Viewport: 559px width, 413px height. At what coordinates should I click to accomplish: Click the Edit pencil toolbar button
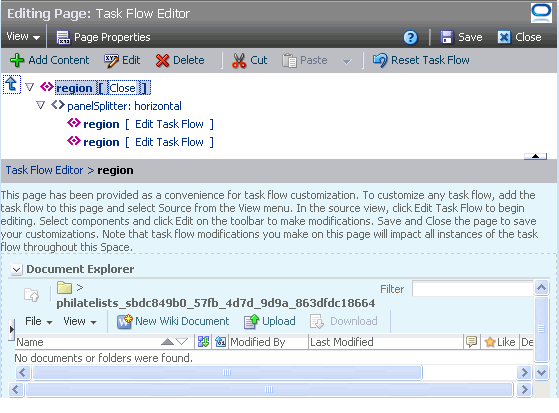122,60
